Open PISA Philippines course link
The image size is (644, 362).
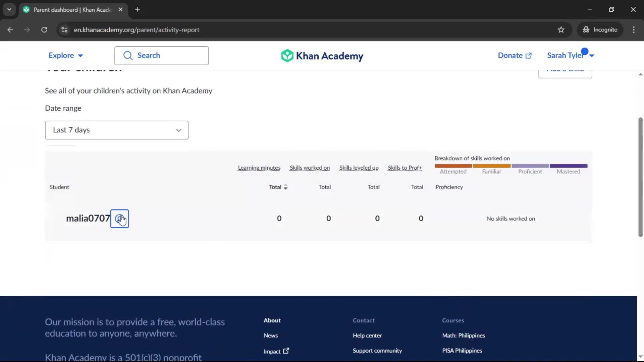(462, 351)
